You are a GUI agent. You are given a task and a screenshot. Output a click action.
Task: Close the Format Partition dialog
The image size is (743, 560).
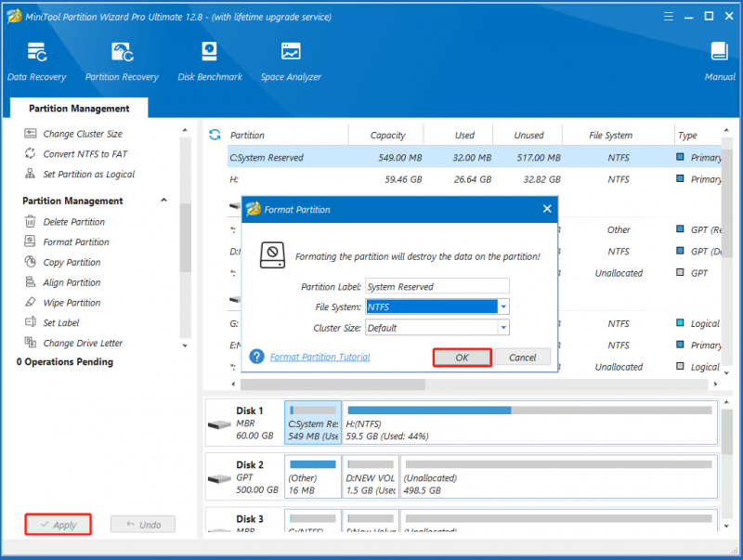(x=547, y=208)
